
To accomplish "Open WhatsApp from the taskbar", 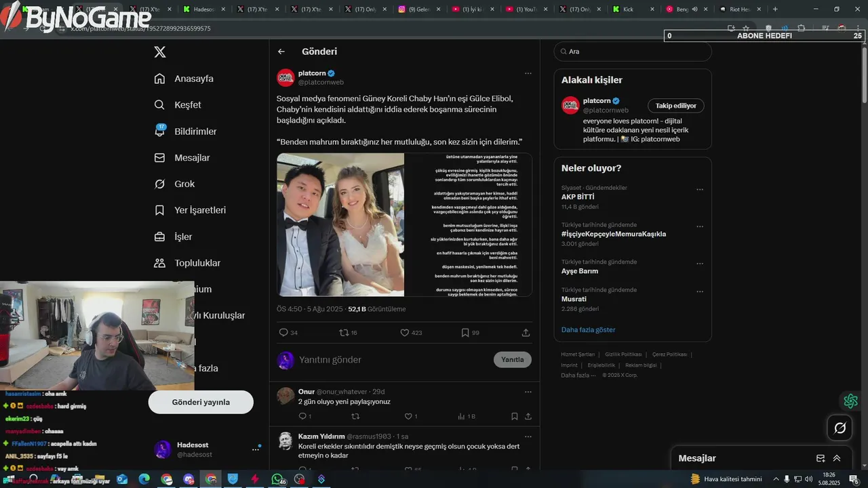I will pyautogui.click(x=277, y=479).
